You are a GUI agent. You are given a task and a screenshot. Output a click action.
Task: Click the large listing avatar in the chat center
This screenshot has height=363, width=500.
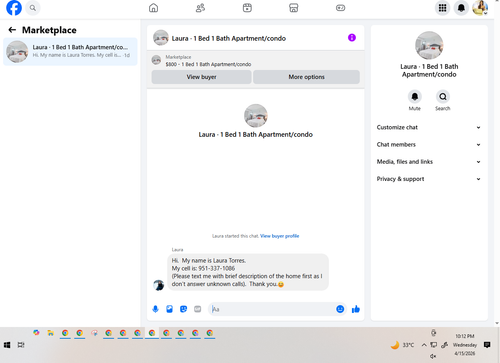(x=256, y=116)
